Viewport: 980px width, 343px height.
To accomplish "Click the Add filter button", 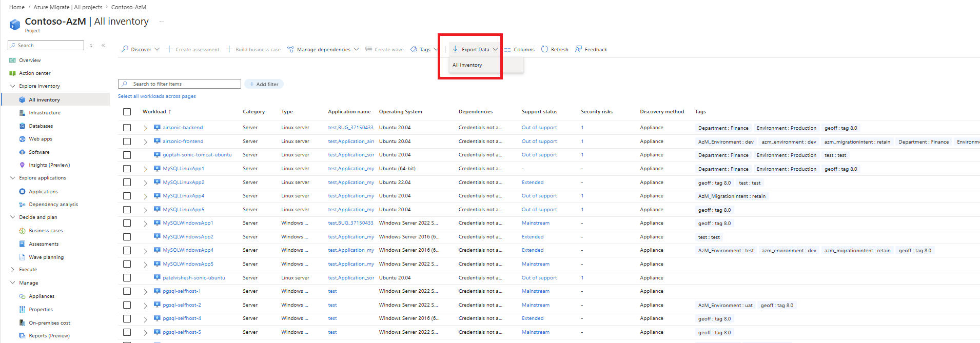I will pyautogui.click(x=264, y=84).
